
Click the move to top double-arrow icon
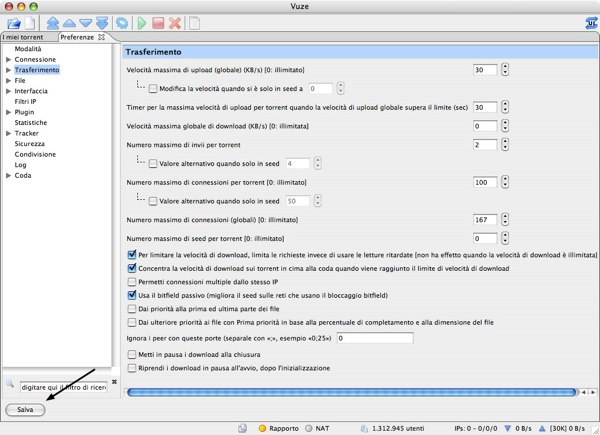click(53, 23)
